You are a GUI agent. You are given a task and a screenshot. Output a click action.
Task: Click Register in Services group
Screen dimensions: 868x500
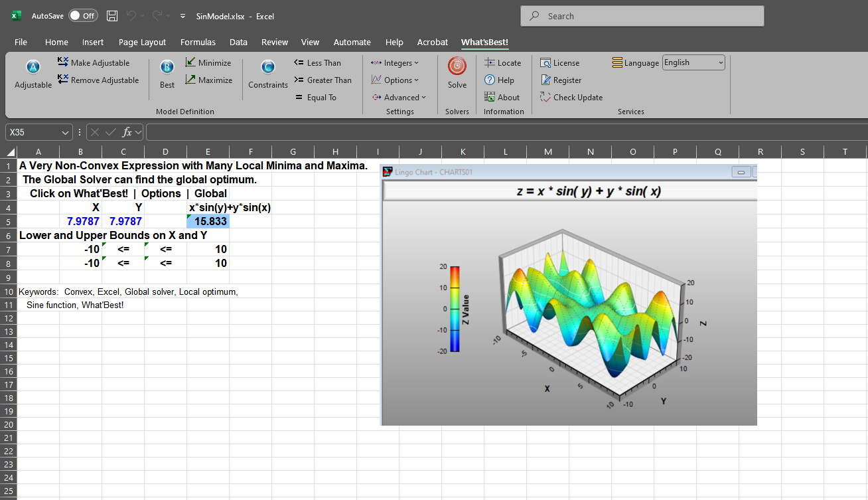[x=561, y=80]
